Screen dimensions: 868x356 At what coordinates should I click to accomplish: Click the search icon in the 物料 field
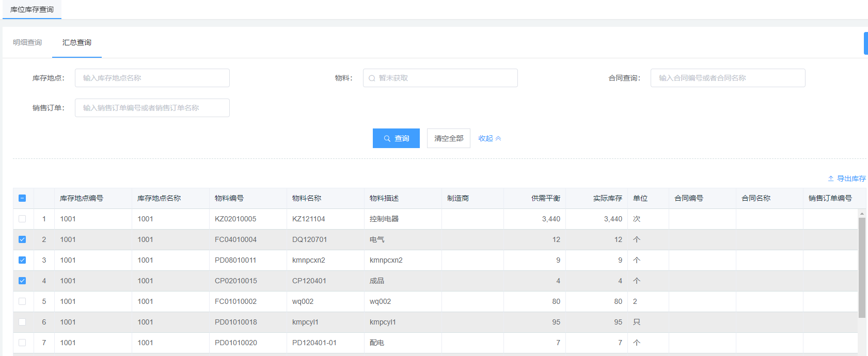coord(372,78)
